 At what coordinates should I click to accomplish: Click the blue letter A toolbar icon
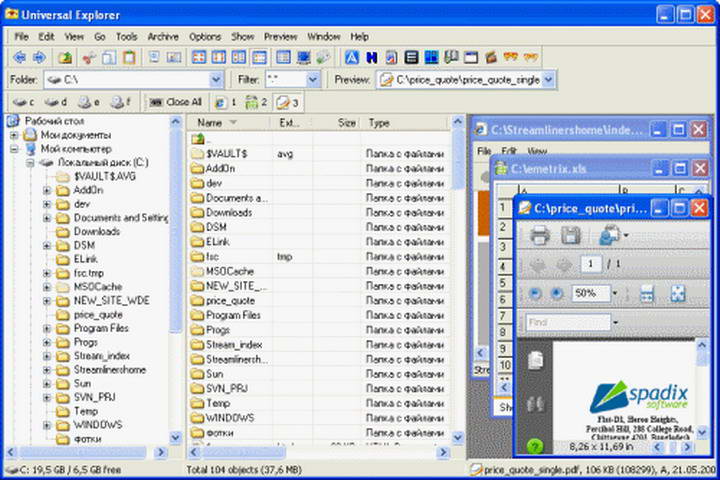tap(352, 57)
